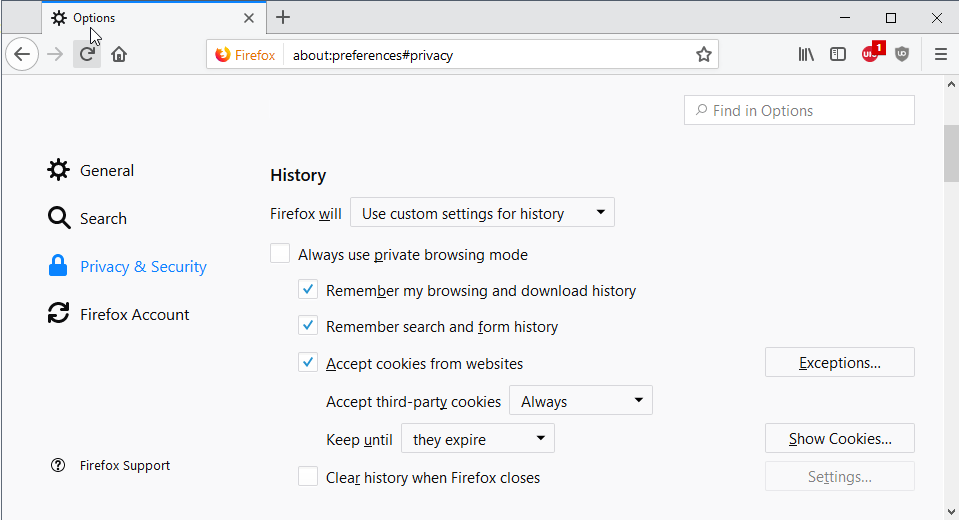Open the Library icon in toolbar
The width and height of the screenshot is (959, 520).
tap(806, 54)
